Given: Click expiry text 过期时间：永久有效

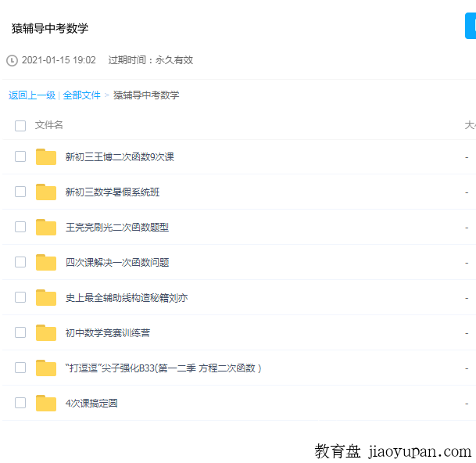Looking at the screenshot, I should (151, 60).
